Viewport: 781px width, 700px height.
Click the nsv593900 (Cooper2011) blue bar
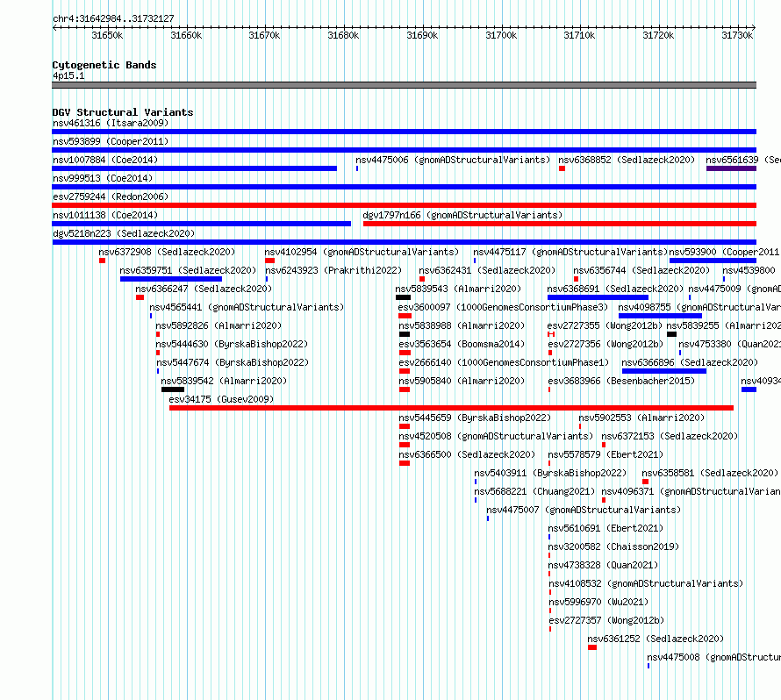tap(713, 261)
